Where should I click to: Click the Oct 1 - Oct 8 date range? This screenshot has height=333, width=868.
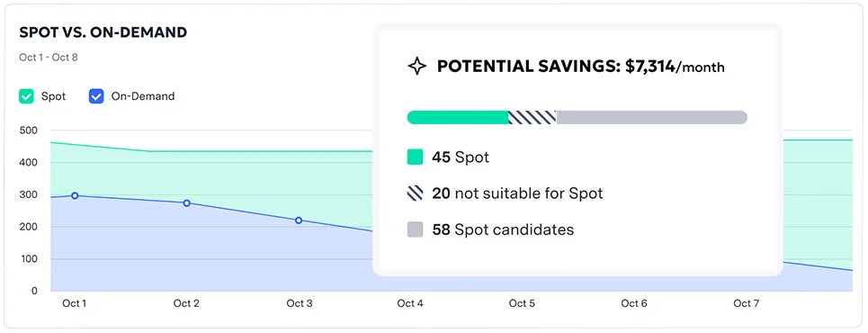click(x=49, y=58)
